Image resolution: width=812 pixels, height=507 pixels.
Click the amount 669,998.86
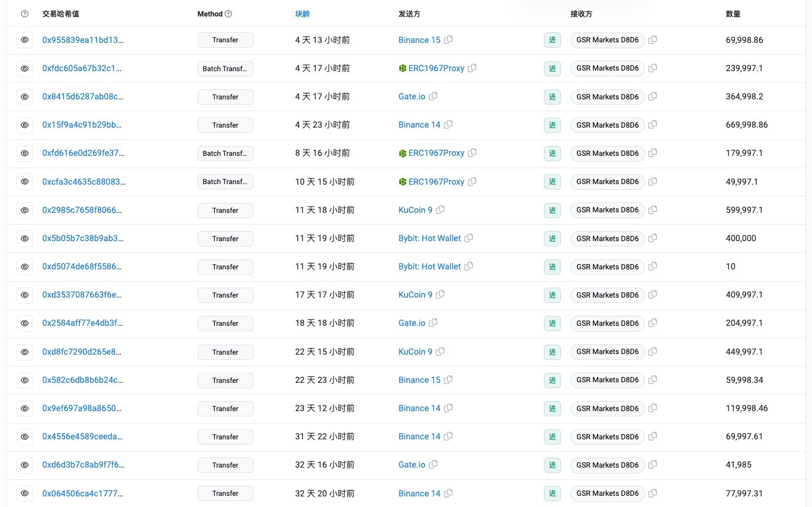(x=747, y=125)
